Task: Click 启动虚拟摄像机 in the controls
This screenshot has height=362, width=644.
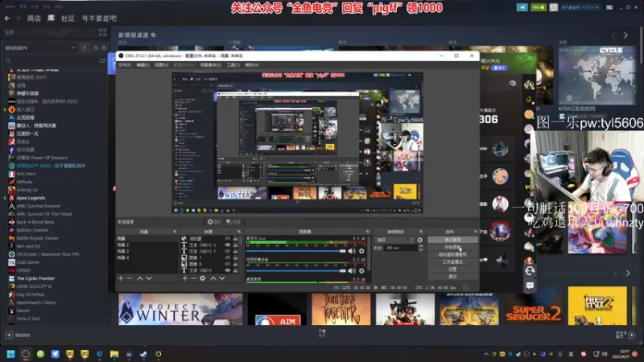Action: click(x=452, y=254)
